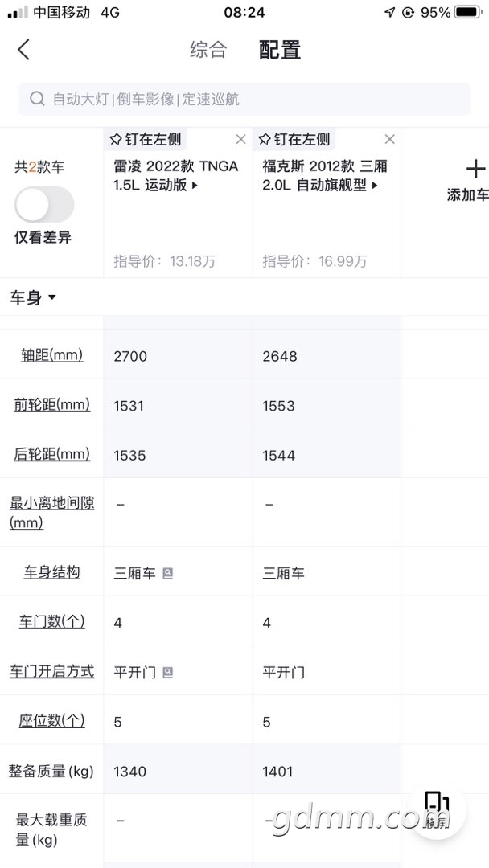
Task: View image icon next to 雷凌 平开门
Action: (x=168, y=673)
